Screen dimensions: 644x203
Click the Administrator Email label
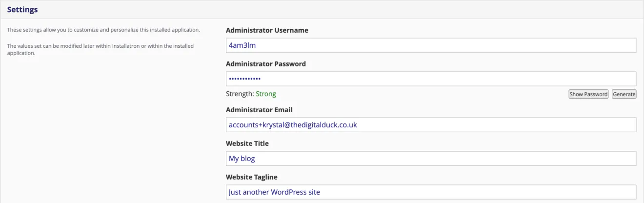(259, 110)
